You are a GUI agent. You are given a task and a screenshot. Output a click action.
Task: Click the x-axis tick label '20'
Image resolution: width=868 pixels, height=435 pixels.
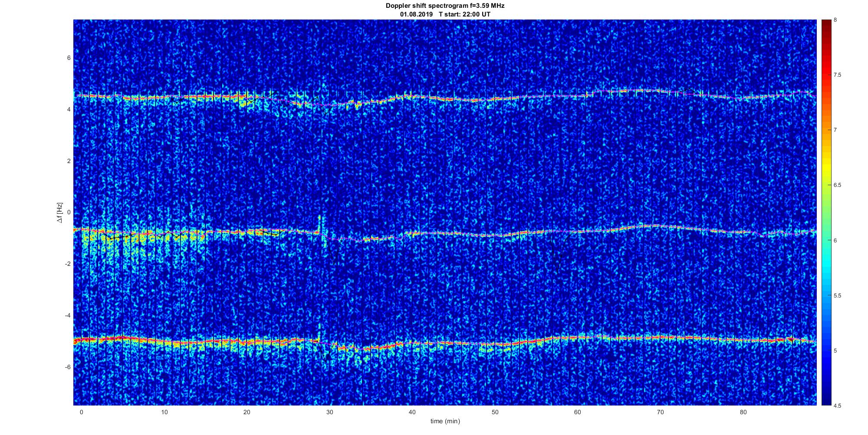(x=247, y=412)
